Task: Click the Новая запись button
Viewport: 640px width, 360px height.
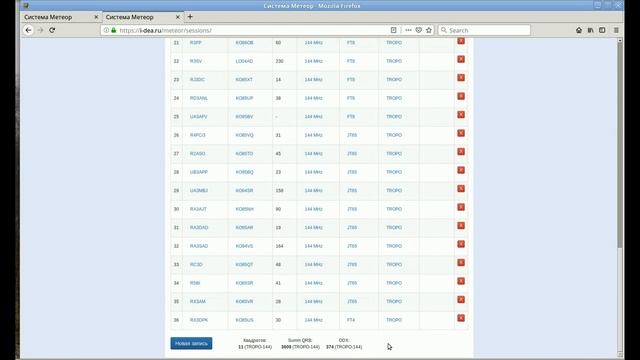Action: click(x=191, y=343)
